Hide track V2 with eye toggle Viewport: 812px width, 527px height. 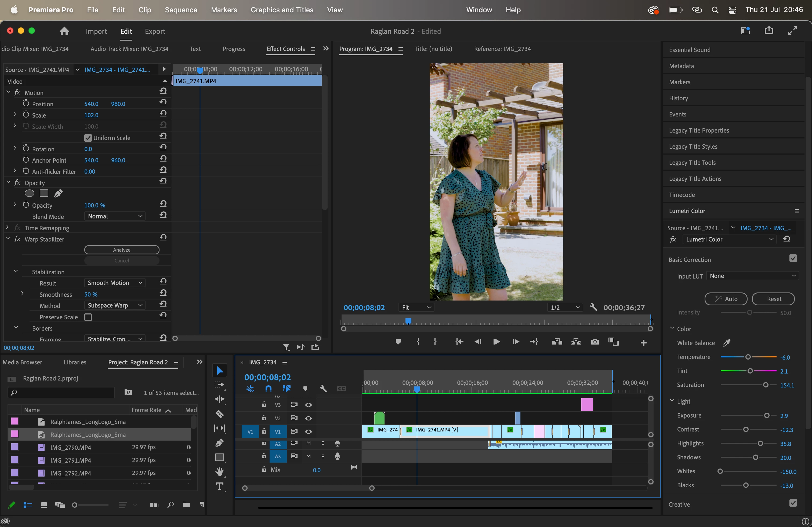coord(309,418)
